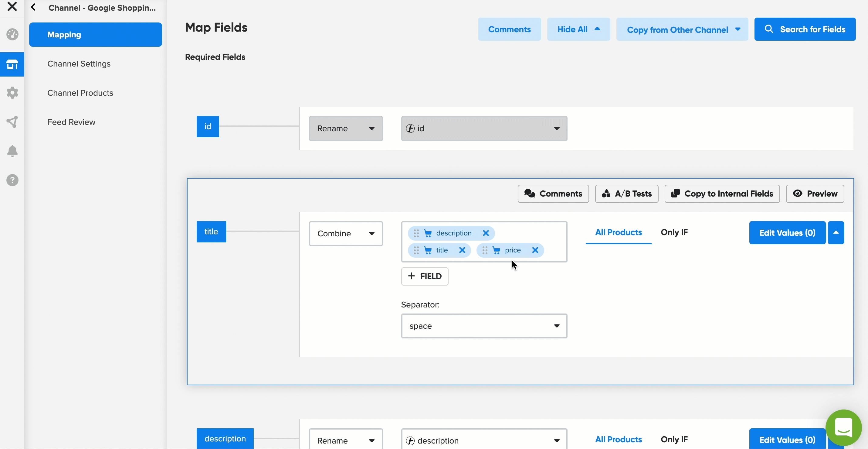Click Copy to Internal Fields button
868x449 pixels.
coord(722,194)
